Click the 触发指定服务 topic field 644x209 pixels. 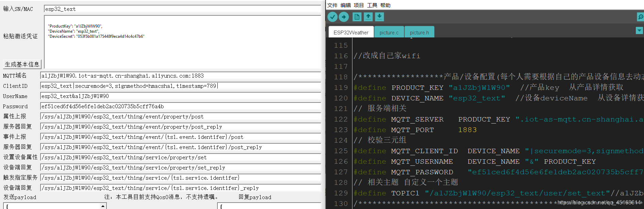point(181,178)
